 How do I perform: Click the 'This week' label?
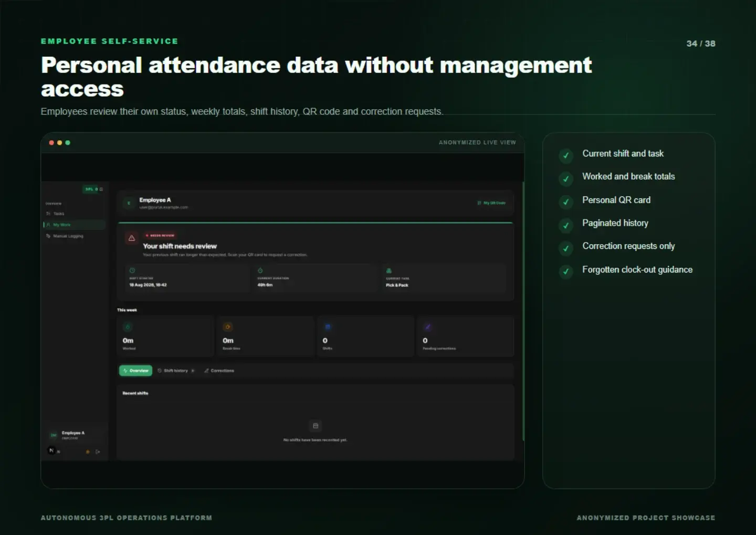[x=127, y=310]
